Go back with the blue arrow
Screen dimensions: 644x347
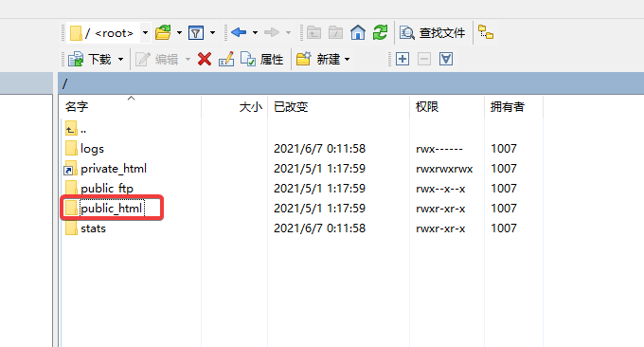tap(239, 32)
